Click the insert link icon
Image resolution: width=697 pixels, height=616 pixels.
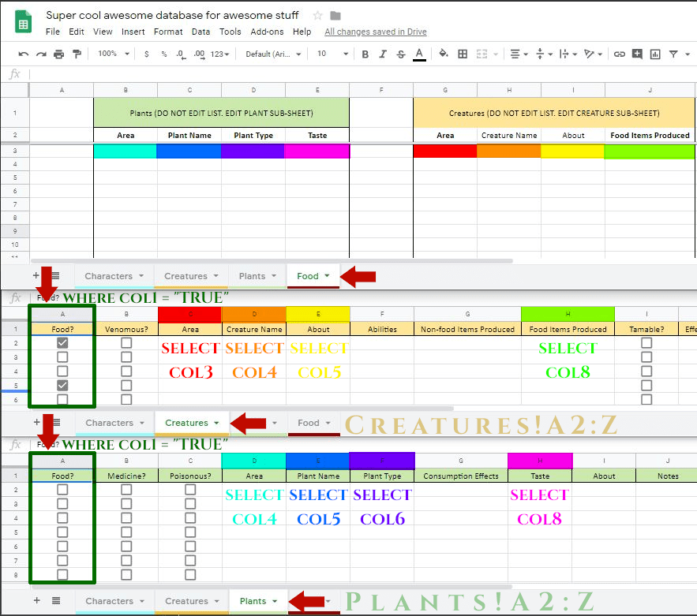click(x=620, y=54)
